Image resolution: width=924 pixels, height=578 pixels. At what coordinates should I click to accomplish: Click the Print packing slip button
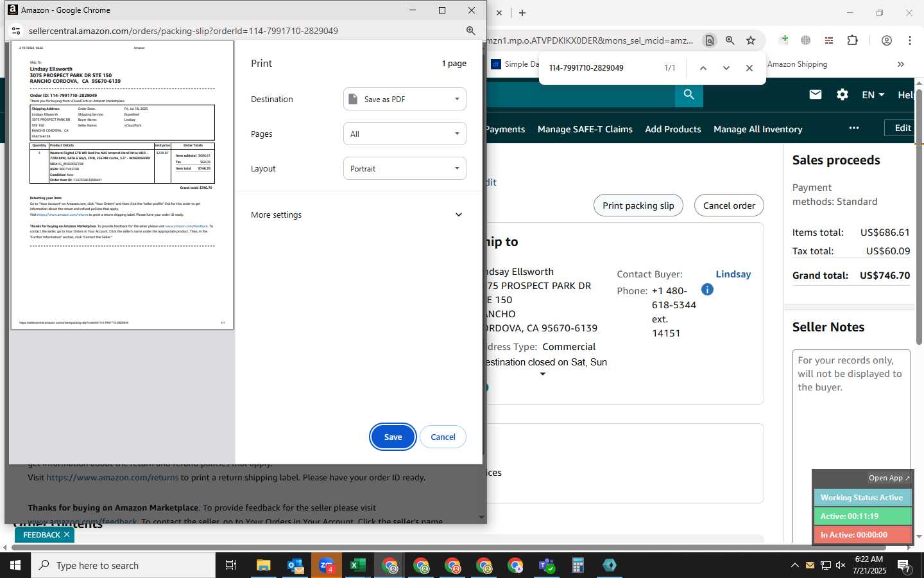638,206
